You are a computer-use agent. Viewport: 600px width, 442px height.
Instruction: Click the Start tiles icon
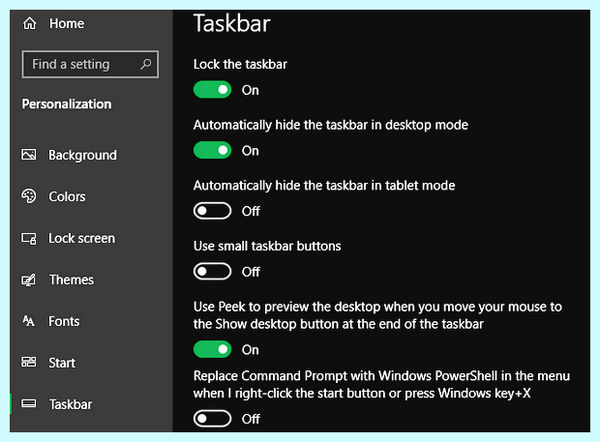tap(29, 362)
